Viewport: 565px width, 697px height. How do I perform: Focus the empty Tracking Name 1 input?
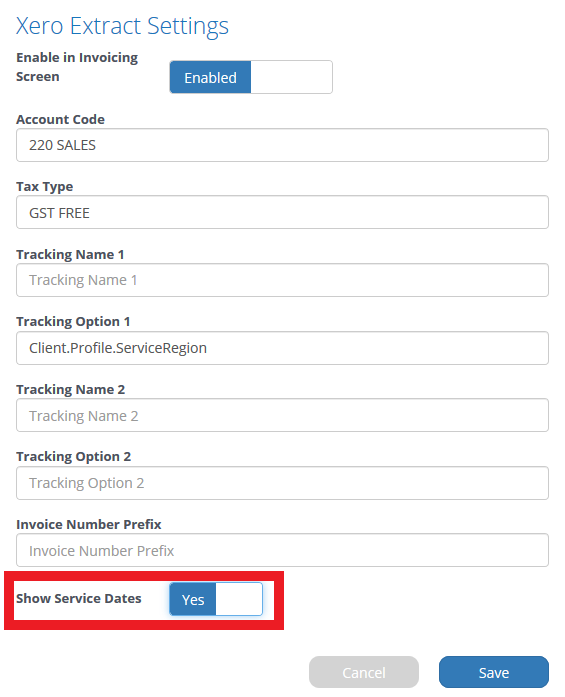tap(282, 280)
